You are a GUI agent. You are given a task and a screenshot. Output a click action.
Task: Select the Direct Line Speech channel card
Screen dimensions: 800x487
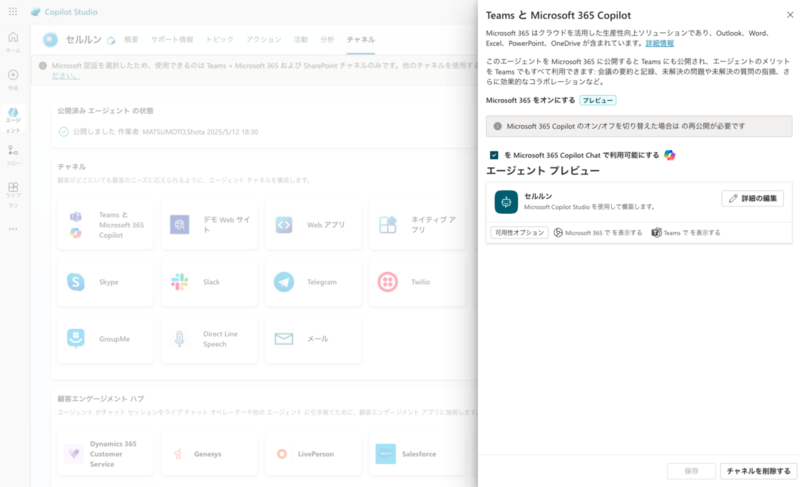click(x=209, y=339)
